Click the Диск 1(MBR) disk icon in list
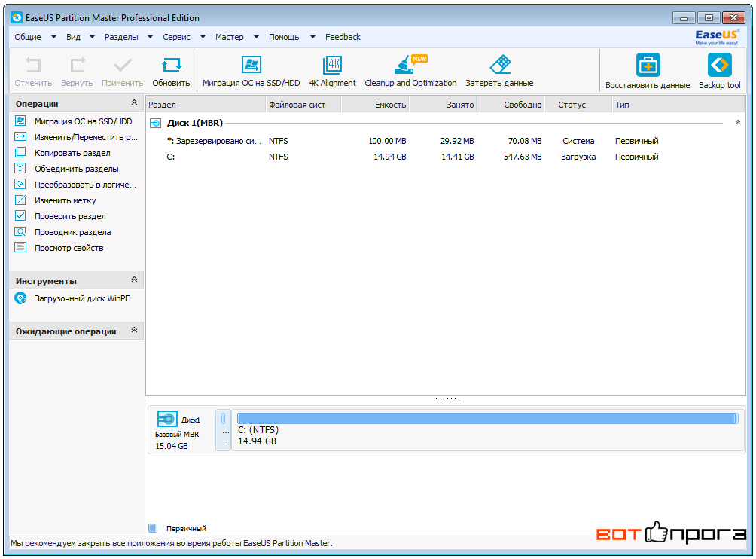 click(155, 124)
